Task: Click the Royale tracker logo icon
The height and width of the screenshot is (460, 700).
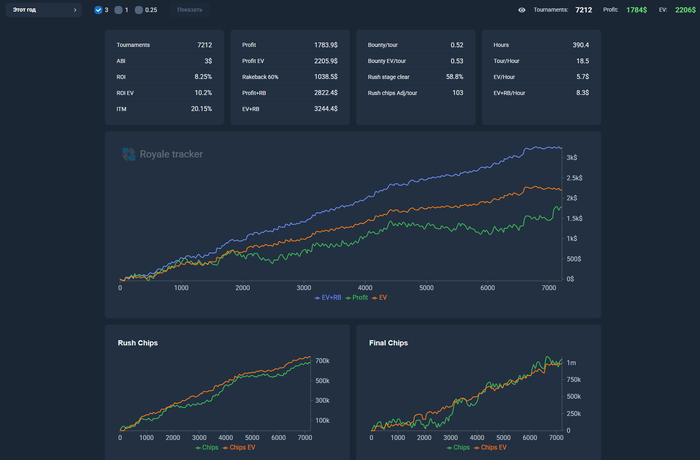Action: pos(129,154)
